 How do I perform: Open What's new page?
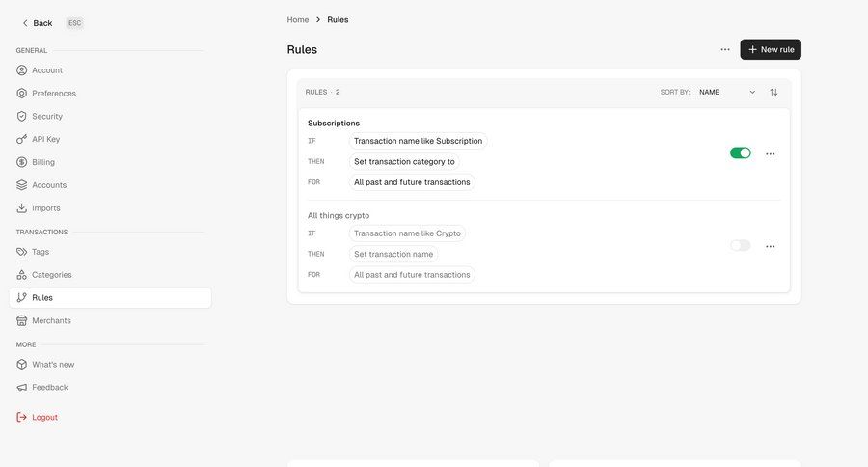point(110,365)
